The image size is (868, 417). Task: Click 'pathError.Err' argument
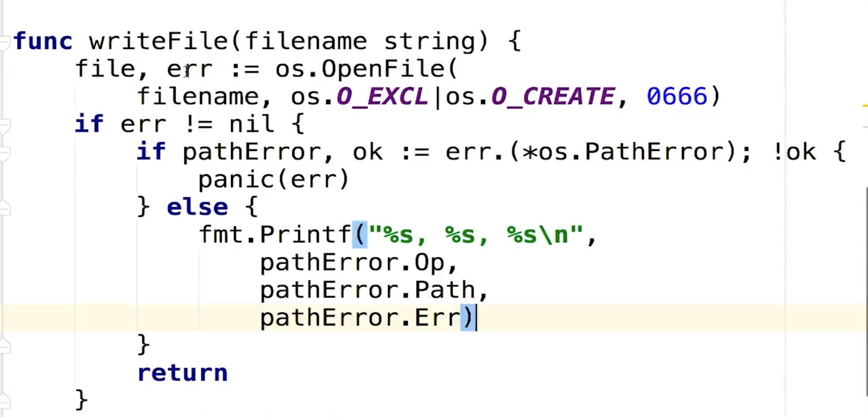coord(360,318)
